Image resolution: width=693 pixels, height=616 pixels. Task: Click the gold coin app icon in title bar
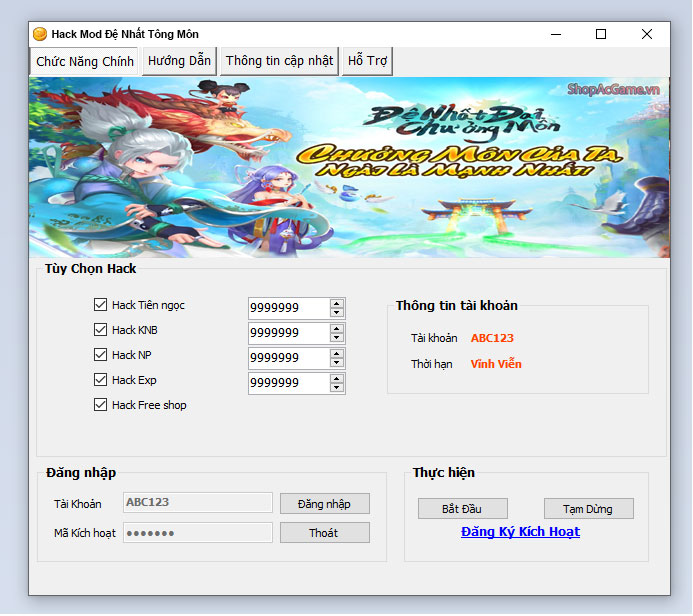point(40,34)
